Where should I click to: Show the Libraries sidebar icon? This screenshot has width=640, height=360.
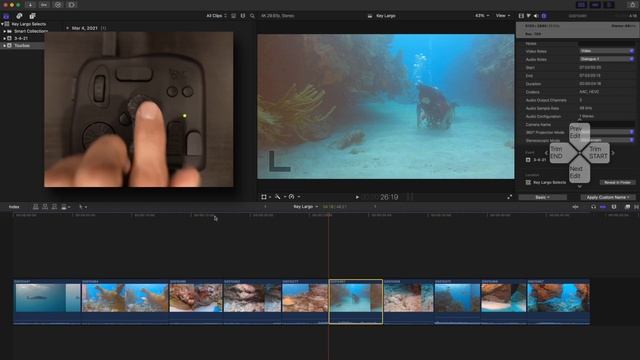click(x=6, y=16)
